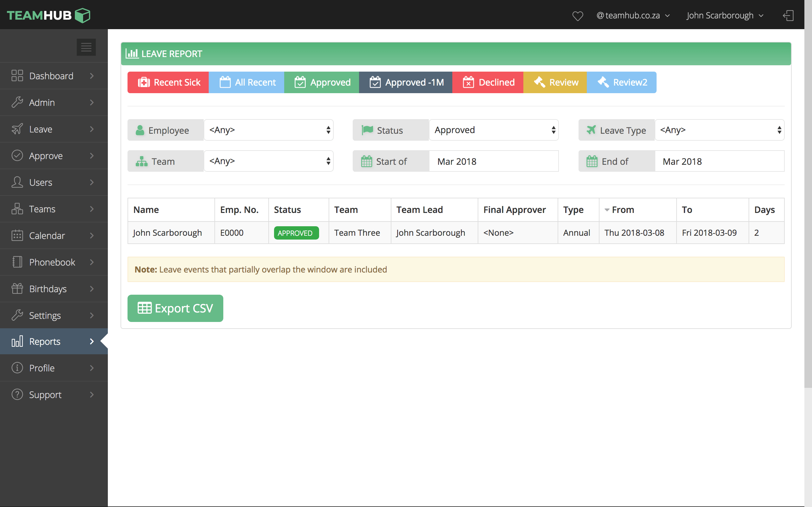Click the logout icon at top right
Image resolution: width=812 pixels, height=507 pixels.
tap(788, 16)
